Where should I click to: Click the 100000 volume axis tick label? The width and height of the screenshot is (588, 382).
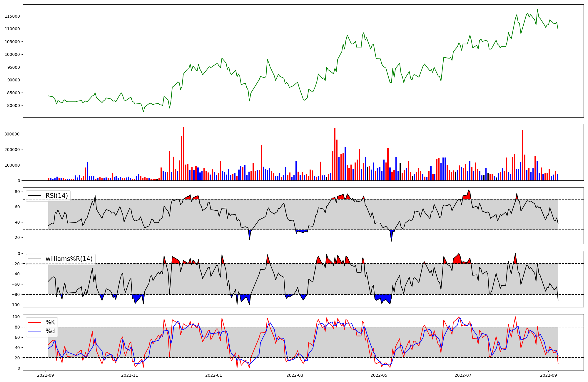(12, 165)
